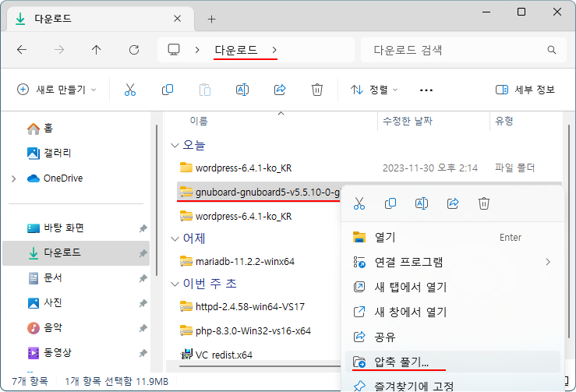576x392 pixels.
Task: Cut using the toolbar scissors icon
Action: pyautogui.click(x=130, y=90)
